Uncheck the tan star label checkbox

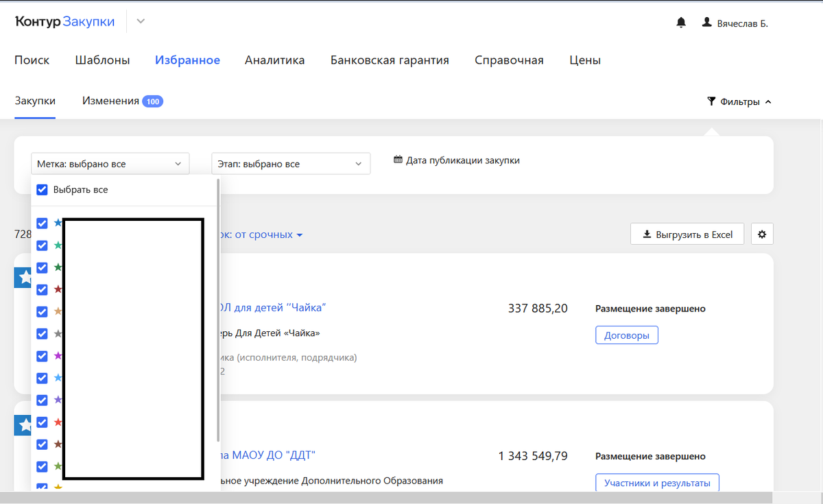tap(42, 312)
